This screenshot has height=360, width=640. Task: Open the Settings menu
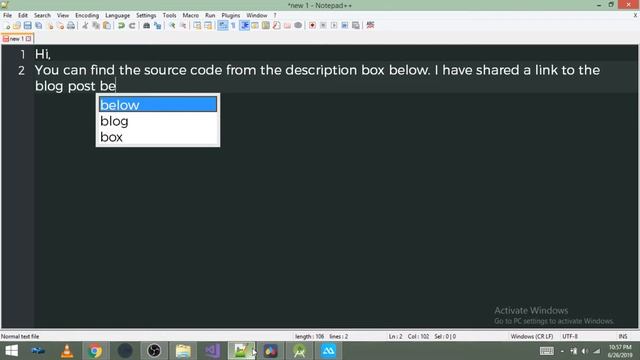146,15
